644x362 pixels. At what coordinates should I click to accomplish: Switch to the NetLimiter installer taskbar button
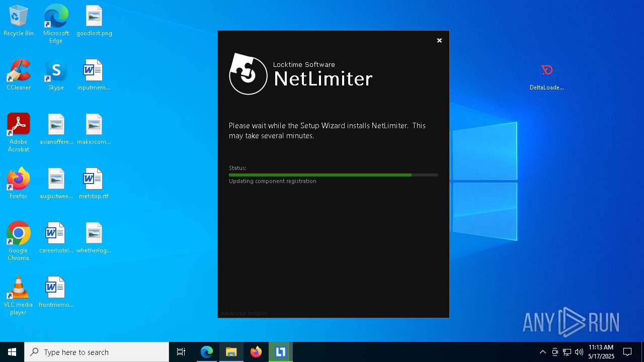pos(281,352)
